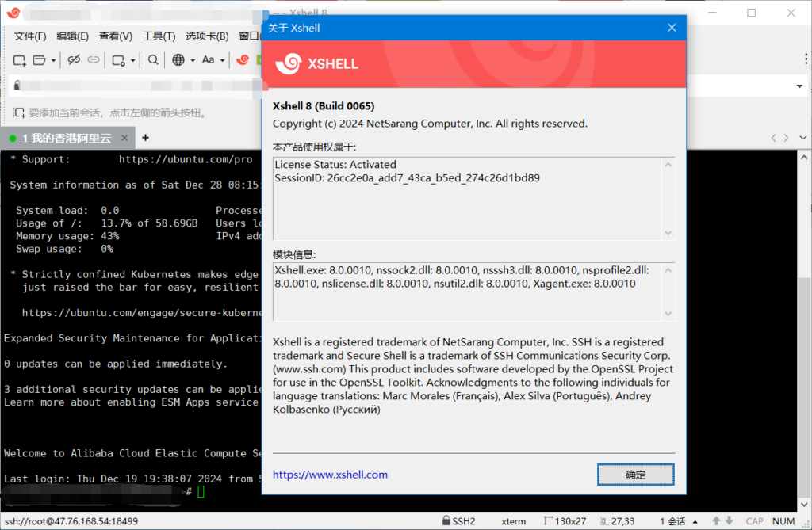Click terminal scrollbar up arrow
The image size is (812, 530).
click(804, 158)
